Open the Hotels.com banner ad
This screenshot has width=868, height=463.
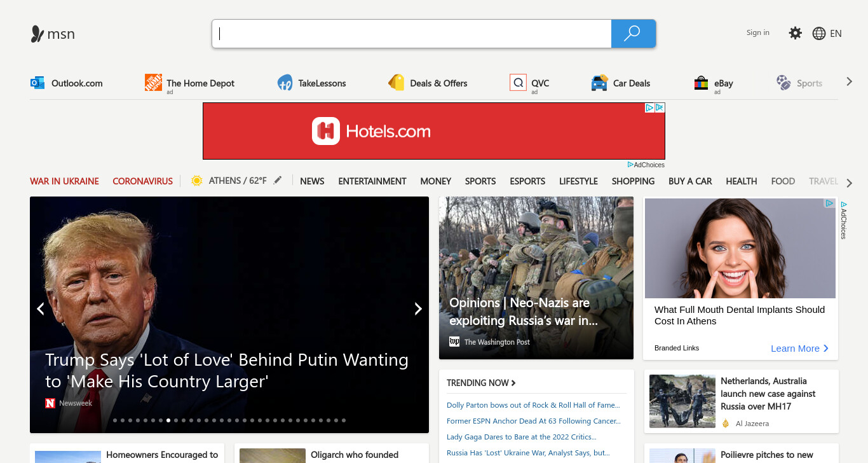tap(434, 131)
